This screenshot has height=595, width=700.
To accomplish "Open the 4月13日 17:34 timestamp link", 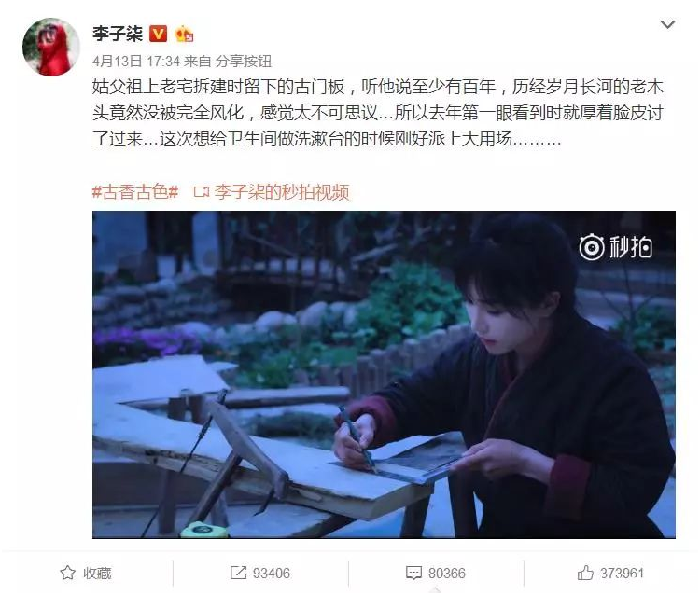I will pyautogui.click(x=136, y=62).
